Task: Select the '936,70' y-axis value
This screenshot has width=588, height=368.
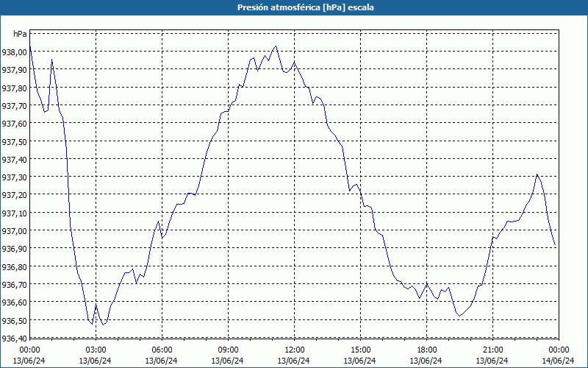Action: coord(14,284)
